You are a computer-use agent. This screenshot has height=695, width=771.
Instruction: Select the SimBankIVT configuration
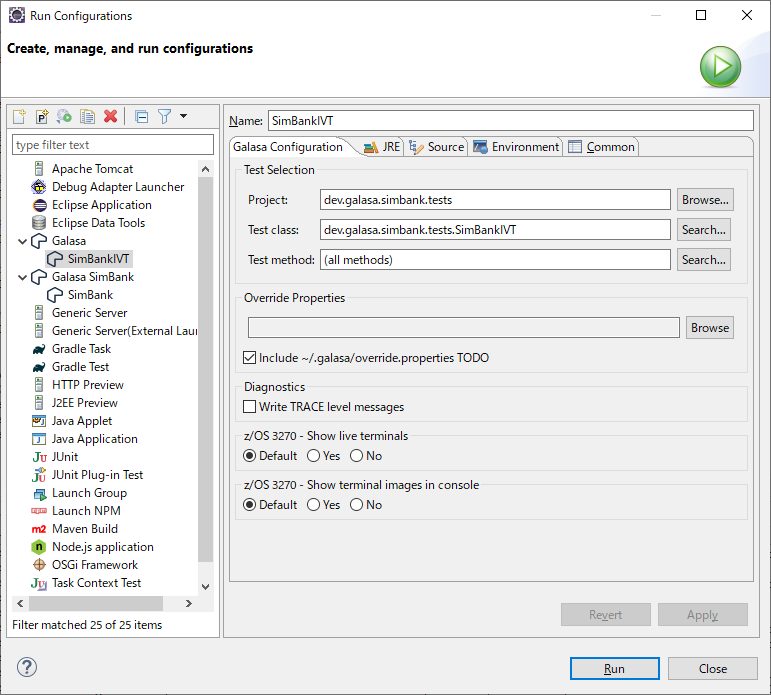pyautogui.click(x=89, y=259)
